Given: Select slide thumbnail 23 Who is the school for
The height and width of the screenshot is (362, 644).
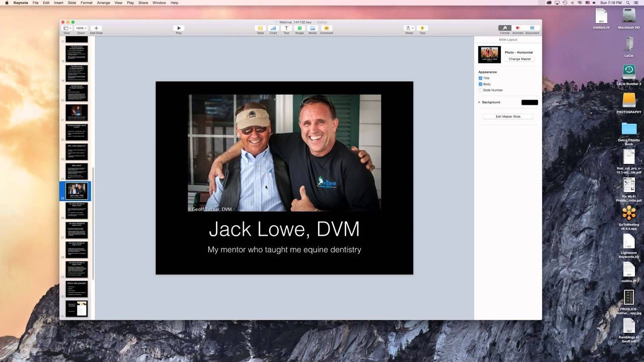Looking at the screenshot, I should coord(76,152).
